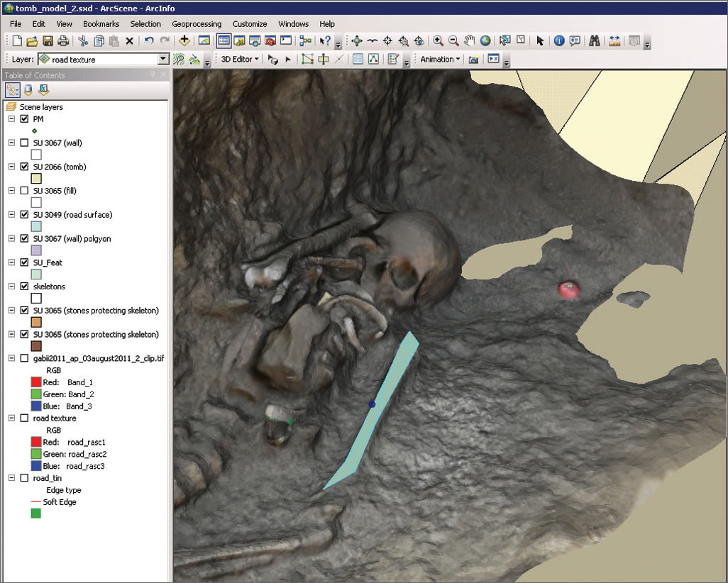The image size is (728, 583).
Task: Open the Layer dropdown showing road texture
Action: pos(163,60)
